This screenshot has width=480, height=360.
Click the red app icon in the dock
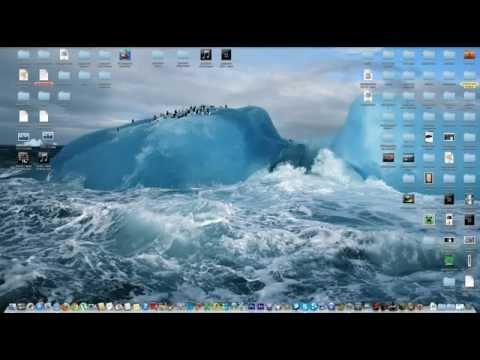(154, 307)
